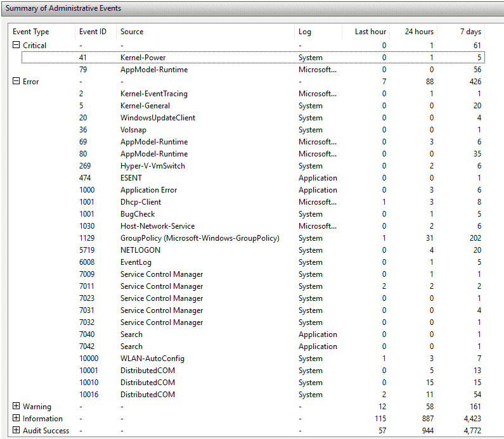
Task: Select Service Control Manager event 7011
Action: click(253, 286)
